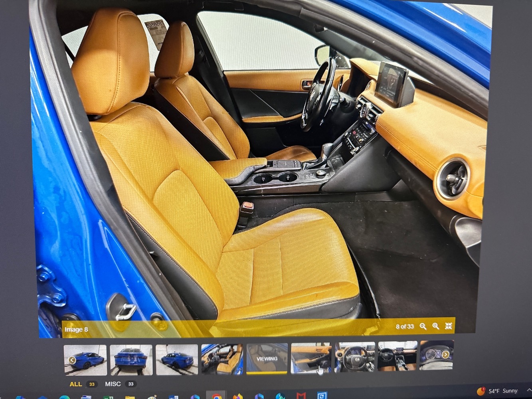Image resolution: width=532 pixels, height=399 pixels.
Task: Show previous thumbnails with left arrow
Action: (72, 360)
